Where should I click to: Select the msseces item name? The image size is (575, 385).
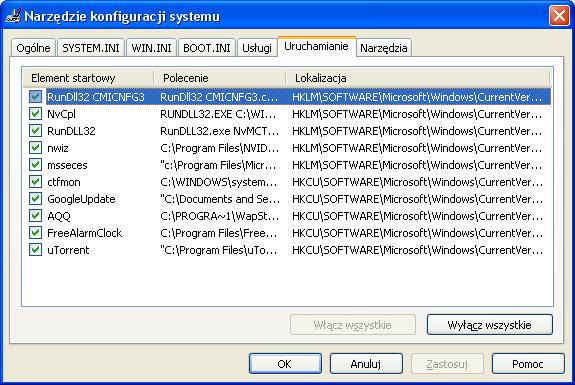pos(67,165)
